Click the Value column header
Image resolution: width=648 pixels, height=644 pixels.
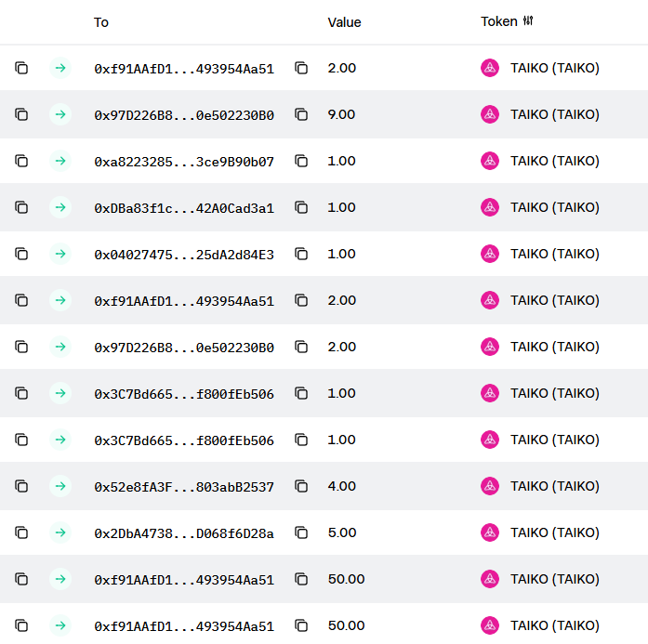tap(344, 22)
